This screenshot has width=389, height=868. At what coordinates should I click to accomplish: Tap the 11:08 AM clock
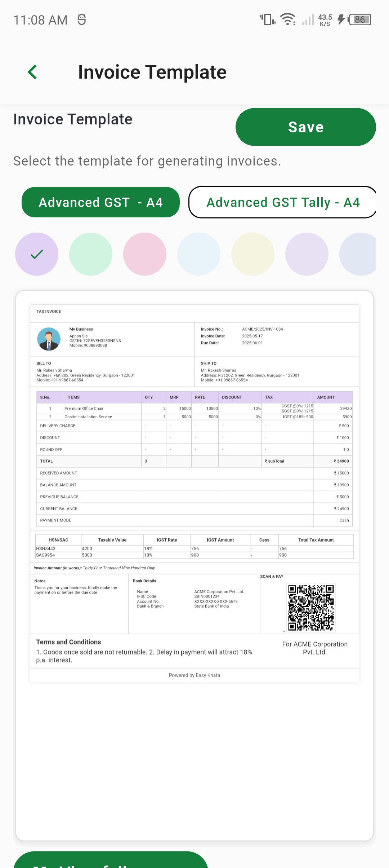(x=40, y=20)
